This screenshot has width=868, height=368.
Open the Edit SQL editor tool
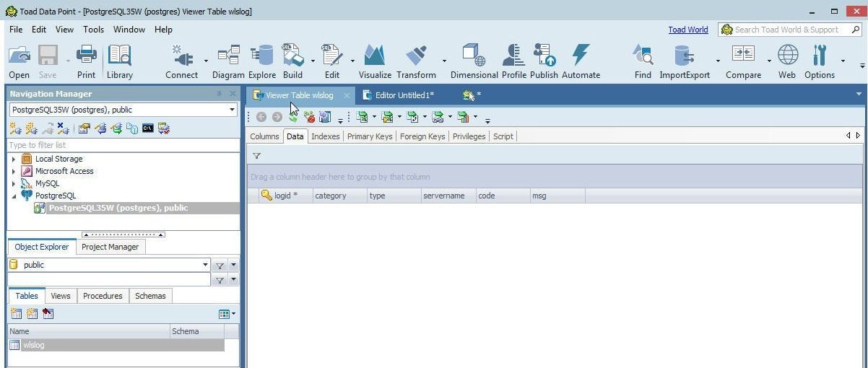click(x=331, y=61)
